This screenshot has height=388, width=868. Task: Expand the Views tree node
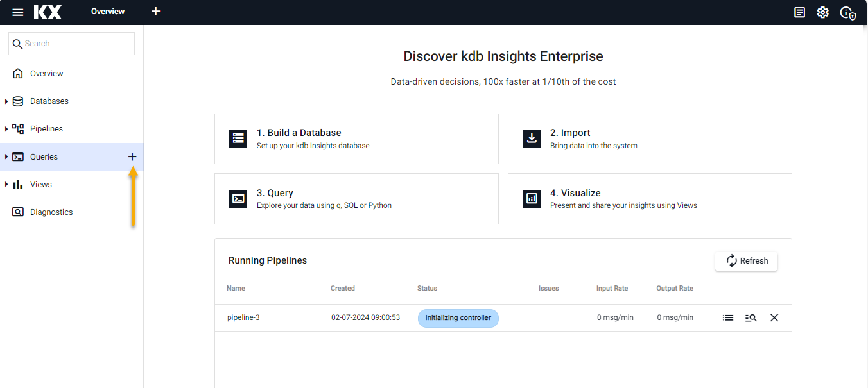point(6,185)
